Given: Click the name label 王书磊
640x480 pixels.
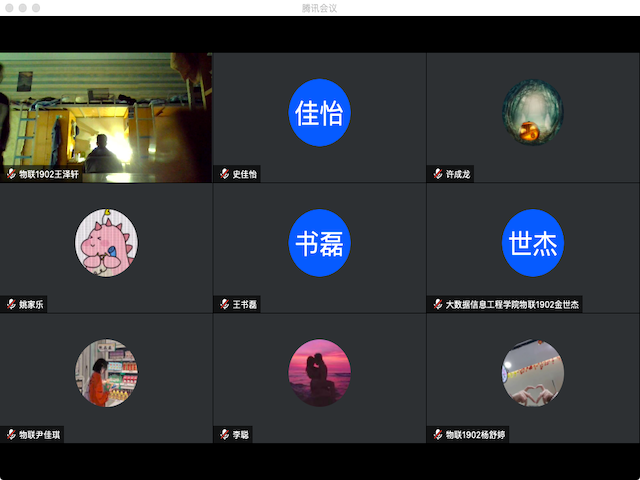Looking at the screenshot, I should point(245,304).
